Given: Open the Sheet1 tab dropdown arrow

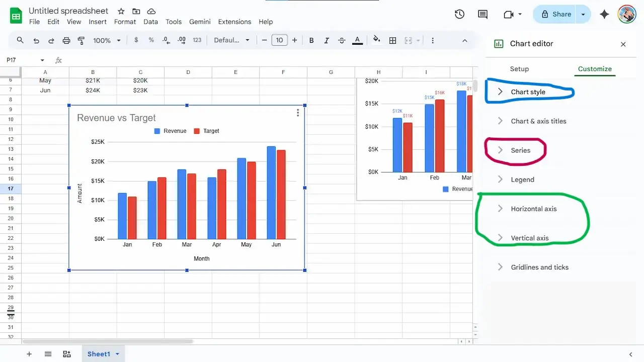Looking at the screenshot, I should click(118, 354).
